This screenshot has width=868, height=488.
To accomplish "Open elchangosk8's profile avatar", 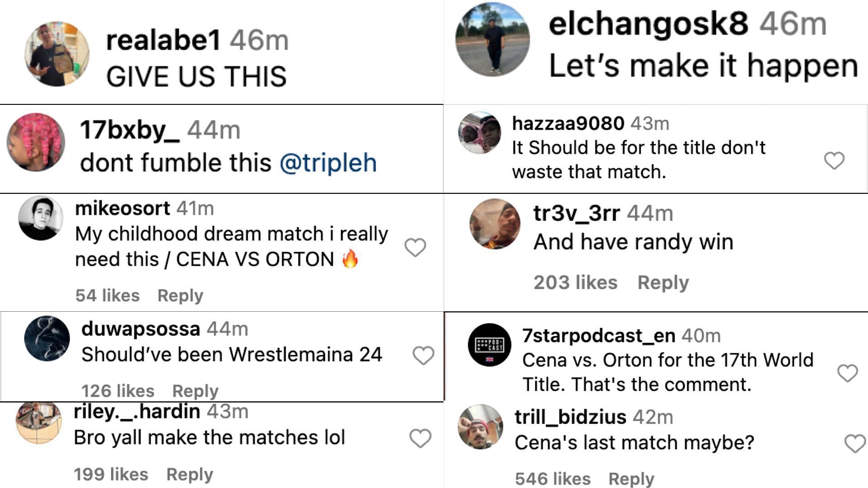I will (492, 39).
